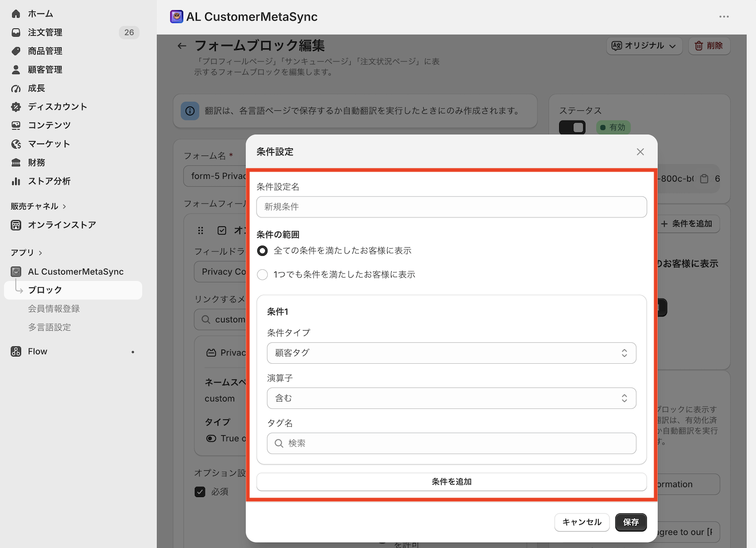Click the 条件設定名 input field
Image resolution: width=756 pixels, height=548 pixels.
451,207
